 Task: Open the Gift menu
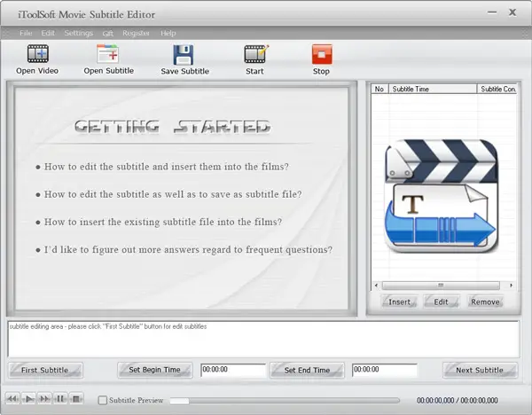pos(107,34)
